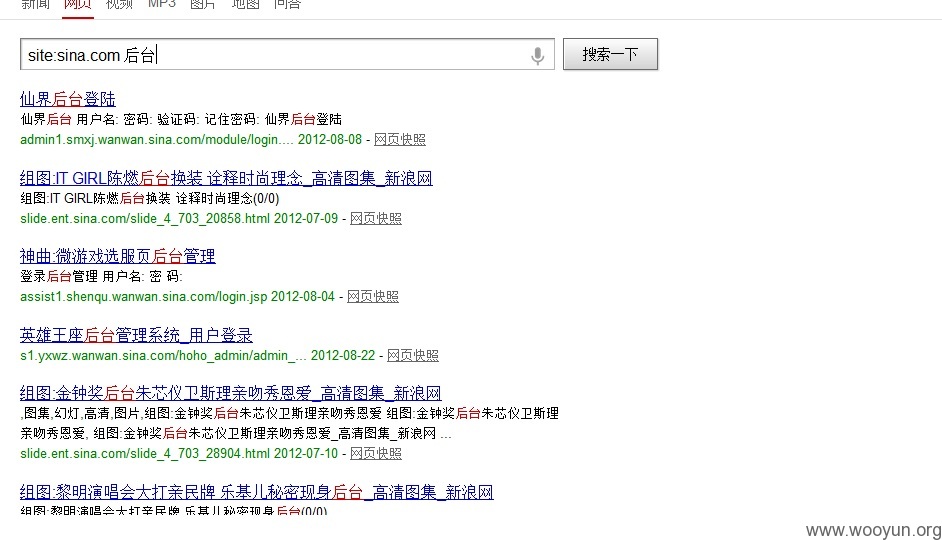This screenshot has width=942, height=540.
Task: Switch to the 问答 tab
Action: [287, 4]
